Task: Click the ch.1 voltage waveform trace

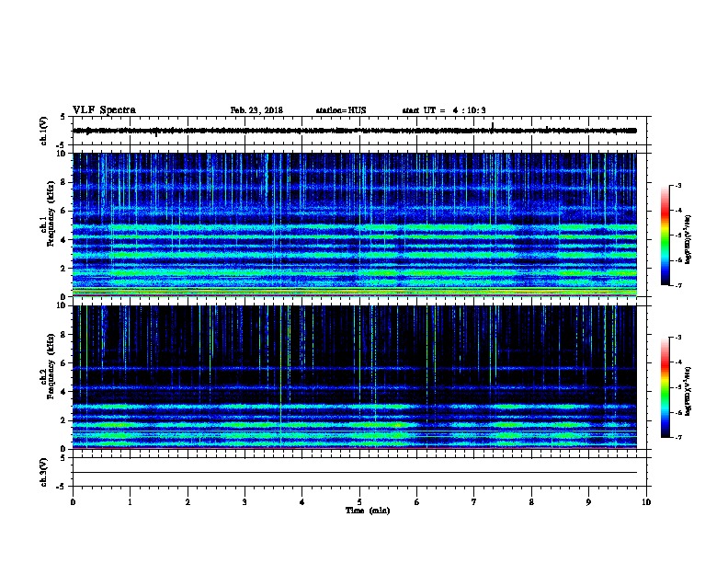Action: [x=355, y=131]
